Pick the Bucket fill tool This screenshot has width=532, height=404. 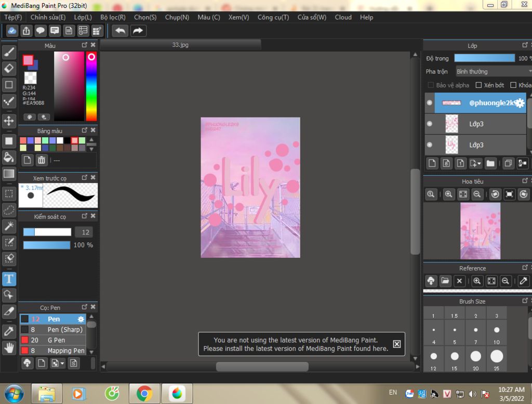tap(9, 157)
